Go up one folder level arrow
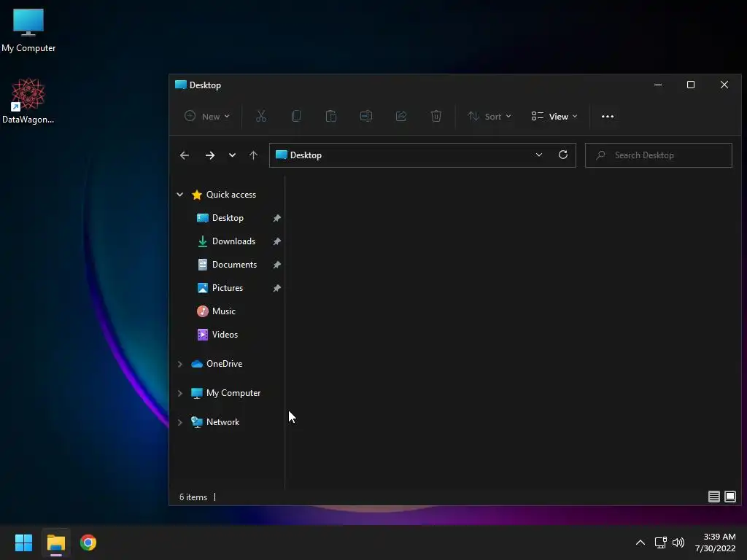This screenshot has width=747, height=560. click(253, 155)
